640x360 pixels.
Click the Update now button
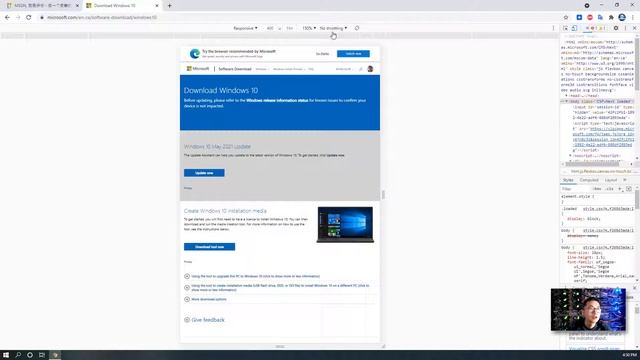204,173
